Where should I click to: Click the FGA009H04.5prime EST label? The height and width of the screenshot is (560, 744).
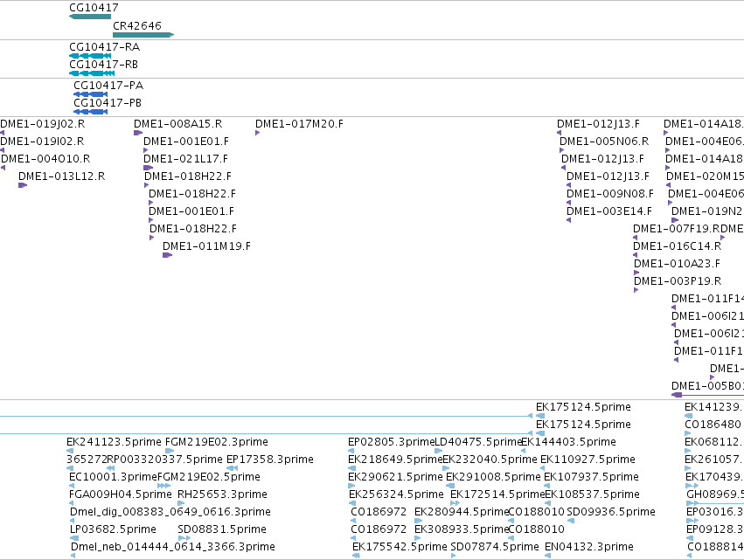tap(121, 495)
